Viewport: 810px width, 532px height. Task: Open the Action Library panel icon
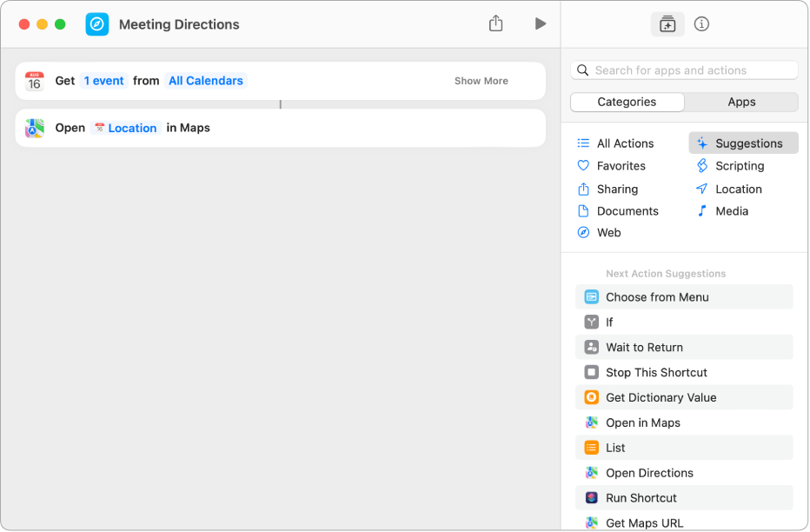point(667,24)
